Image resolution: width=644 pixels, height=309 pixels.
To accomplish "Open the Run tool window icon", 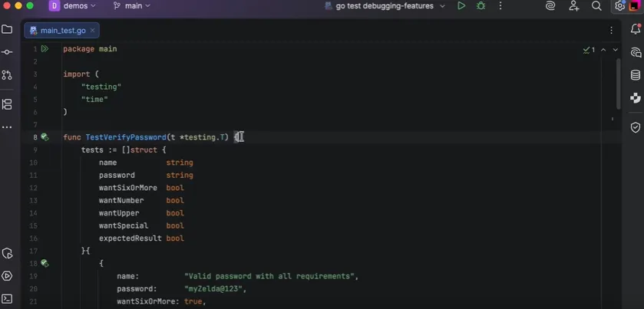I will pyautogui.click(x=7, y=276).
